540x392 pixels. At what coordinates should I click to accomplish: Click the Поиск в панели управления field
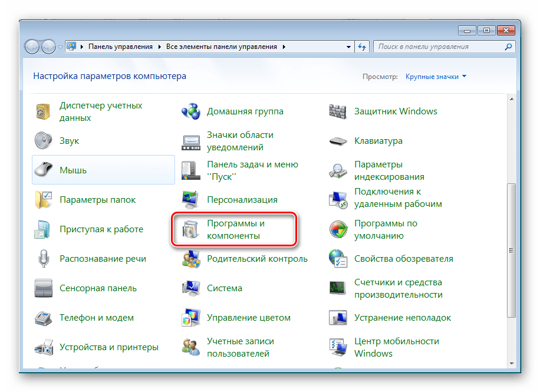(439, 47)
